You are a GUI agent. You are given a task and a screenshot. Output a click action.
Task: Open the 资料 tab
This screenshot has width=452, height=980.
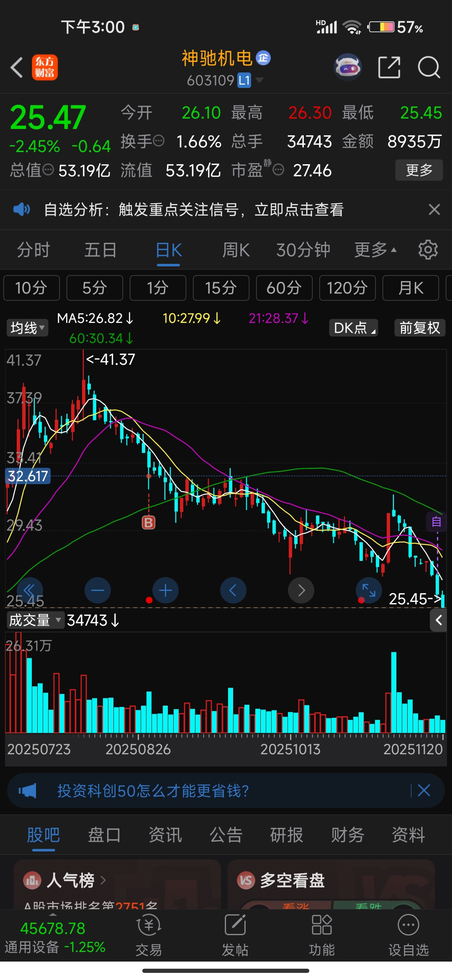[x=408, y=835]
